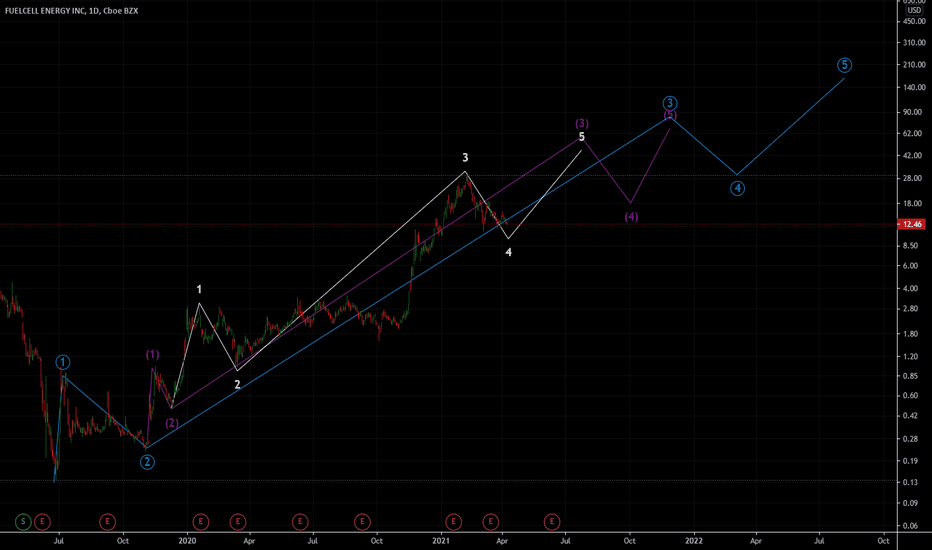The height and width of the screenshot is (550, 932).
Task: Open the earnings marker nearest Jul 2019
Action: click(42, 522)
